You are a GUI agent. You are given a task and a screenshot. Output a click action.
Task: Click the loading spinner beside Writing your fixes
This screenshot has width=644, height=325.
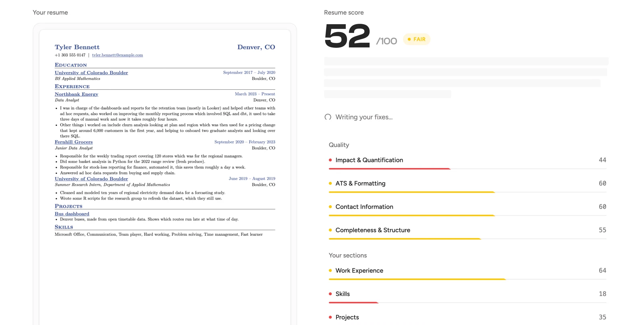[x=328, y=117]
